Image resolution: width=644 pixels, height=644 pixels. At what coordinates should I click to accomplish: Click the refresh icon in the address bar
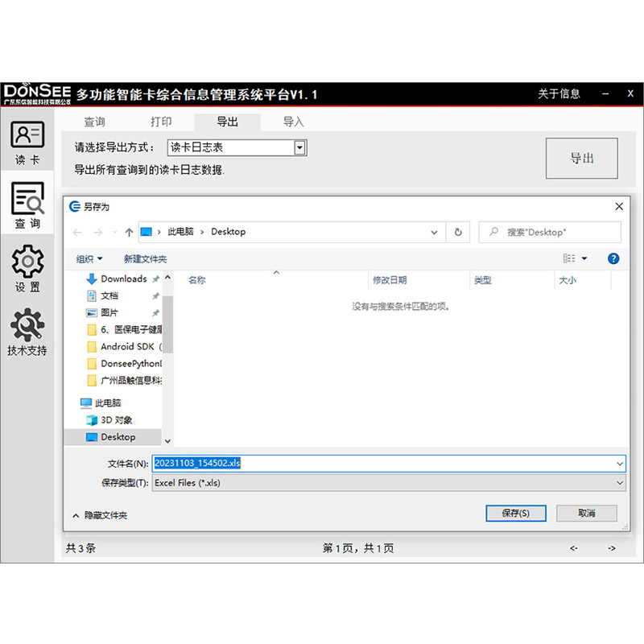(457, 232)
